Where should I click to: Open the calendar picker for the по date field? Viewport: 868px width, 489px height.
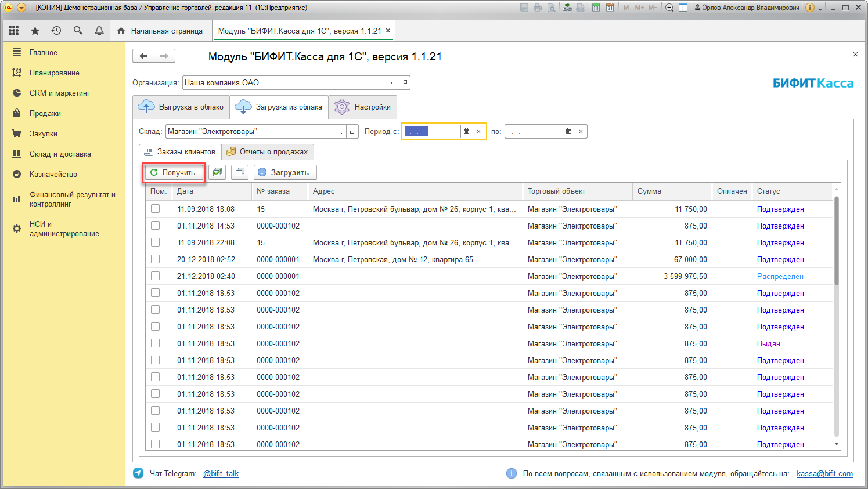(568, 132)
